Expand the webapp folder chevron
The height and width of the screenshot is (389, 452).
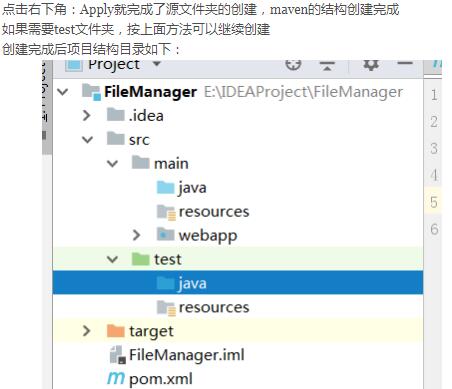tap(136, 235)
